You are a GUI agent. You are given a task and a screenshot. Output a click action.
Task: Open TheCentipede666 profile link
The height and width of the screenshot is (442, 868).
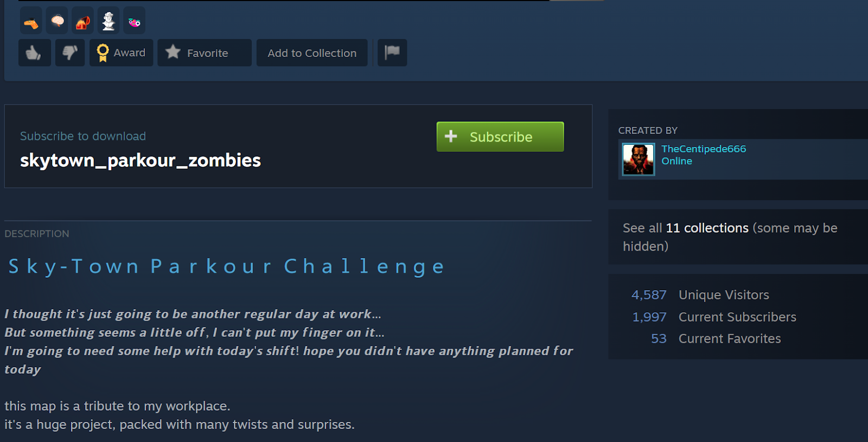point(704,149)
